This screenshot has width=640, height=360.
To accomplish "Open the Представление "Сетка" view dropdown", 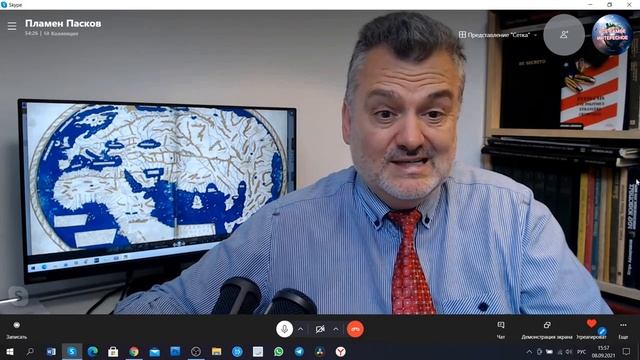I will (498, 35).
